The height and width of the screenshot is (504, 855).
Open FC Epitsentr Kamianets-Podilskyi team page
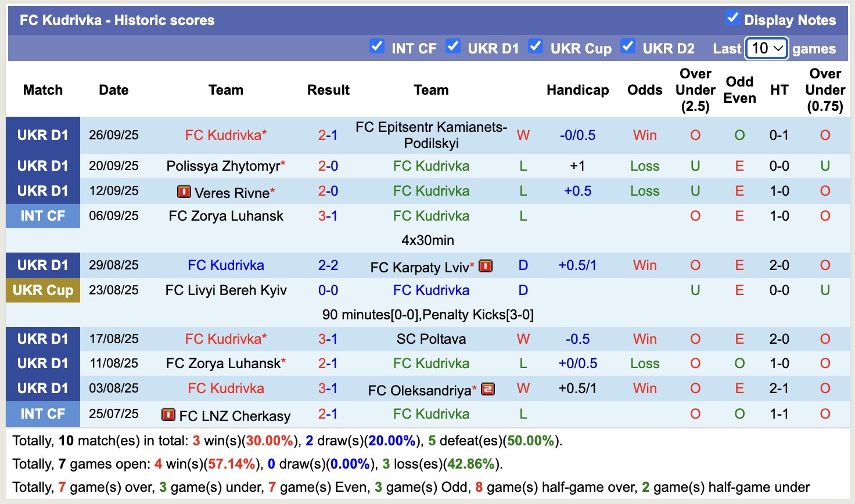[431, 135]
